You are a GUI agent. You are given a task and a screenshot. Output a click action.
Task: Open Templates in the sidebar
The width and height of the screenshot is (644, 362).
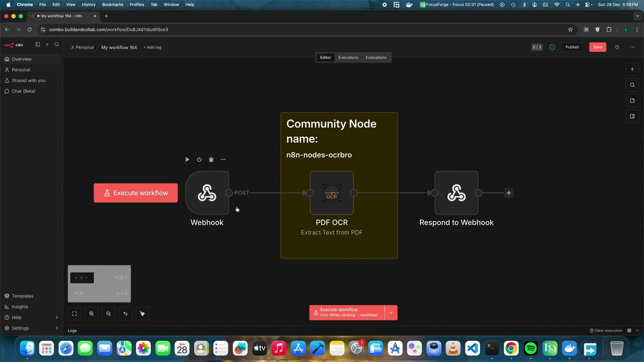[31, 296]
